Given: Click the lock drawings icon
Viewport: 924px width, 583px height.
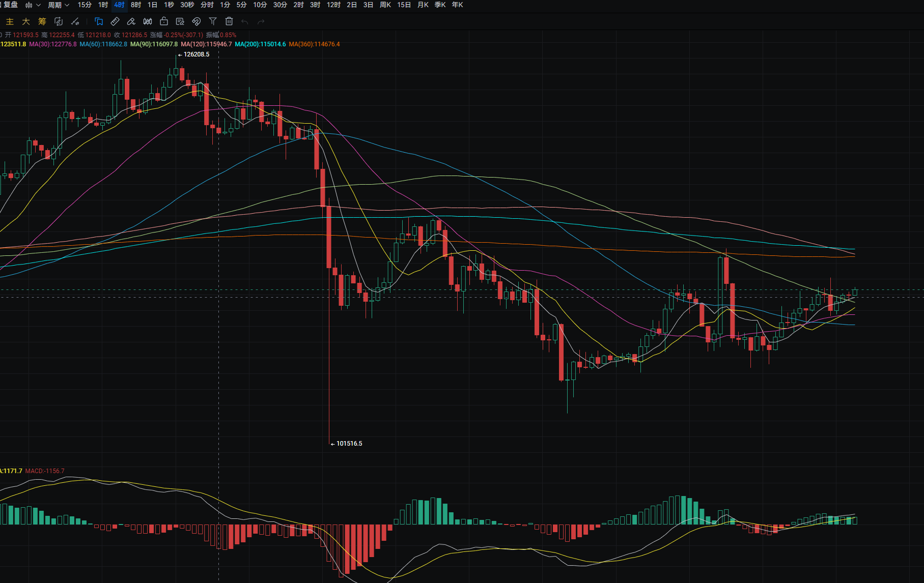Looking at the screenshot, I should 164,21.
